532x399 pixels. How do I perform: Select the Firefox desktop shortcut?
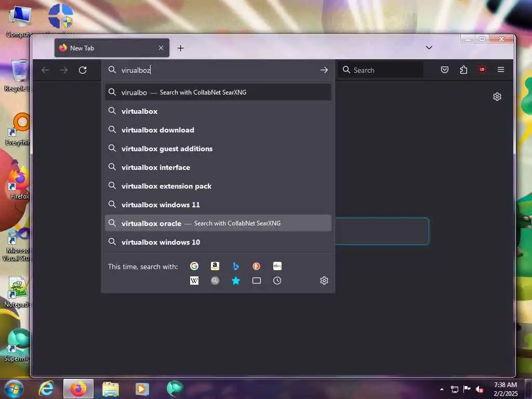point(19,182)
